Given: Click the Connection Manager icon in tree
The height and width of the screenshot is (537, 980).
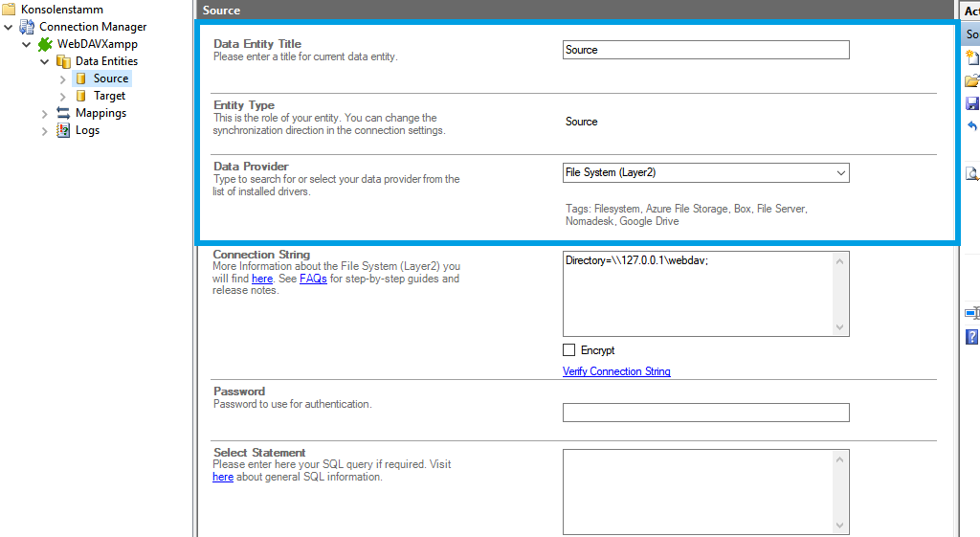Looking at the screenshot, I should (x=27, y=27).
